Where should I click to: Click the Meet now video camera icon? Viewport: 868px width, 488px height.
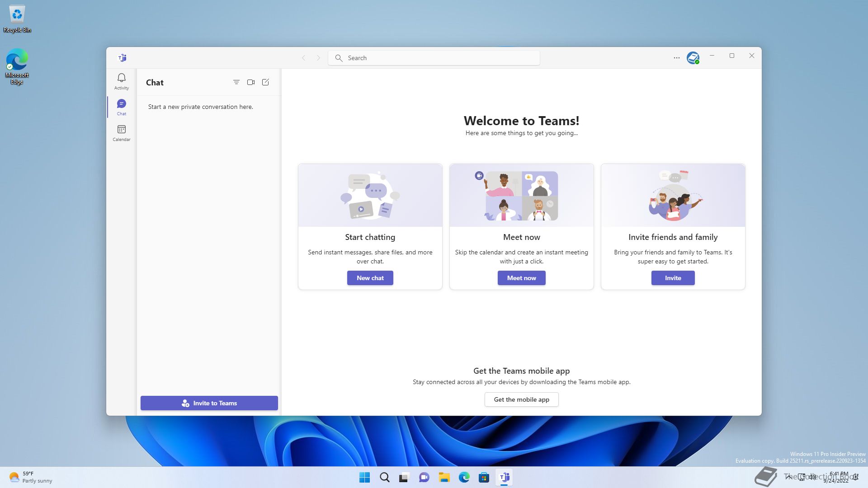click(x=251, y=82)
